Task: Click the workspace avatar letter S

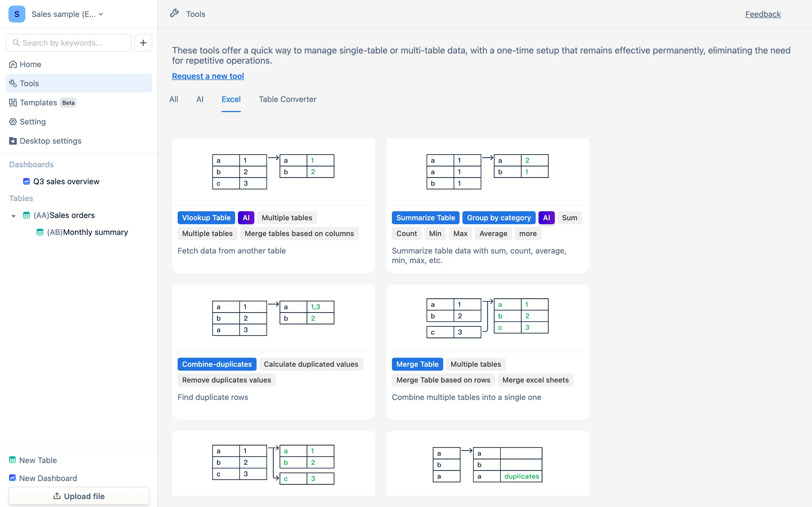Action: [x=17, y=14]
